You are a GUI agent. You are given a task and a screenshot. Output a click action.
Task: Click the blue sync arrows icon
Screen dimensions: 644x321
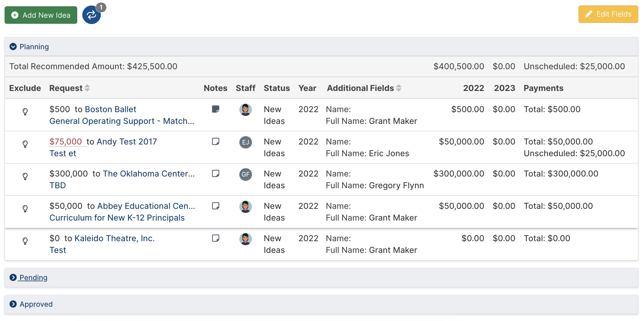92,15
